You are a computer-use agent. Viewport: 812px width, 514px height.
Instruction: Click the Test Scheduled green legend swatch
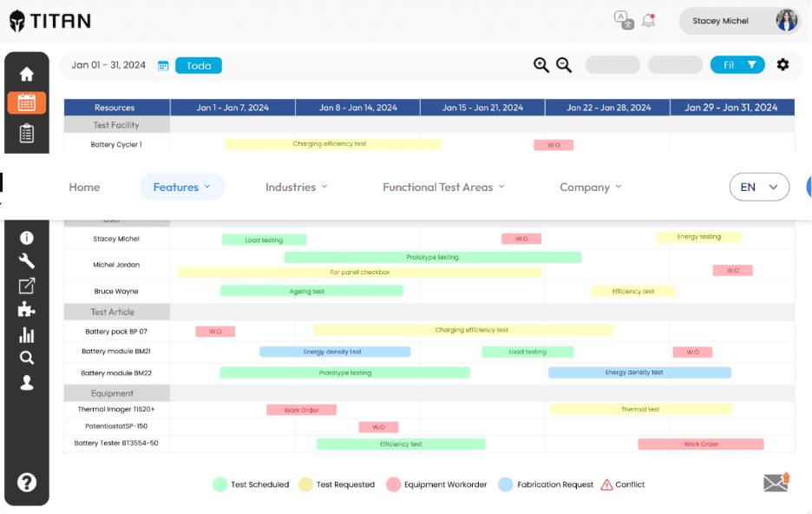coord(220,484)
